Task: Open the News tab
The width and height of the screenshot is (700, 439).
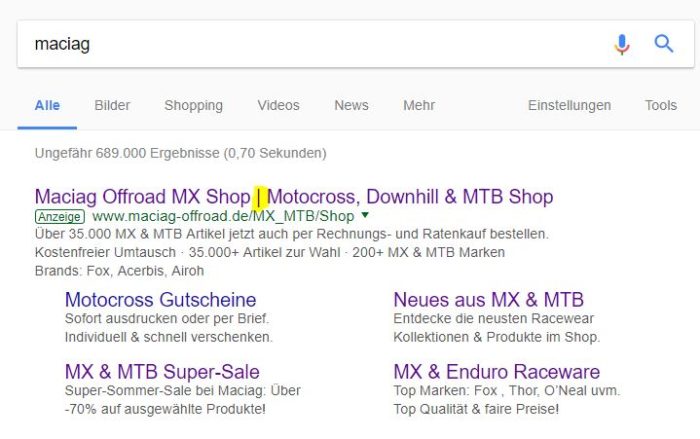Action: [x=351, y=105]
